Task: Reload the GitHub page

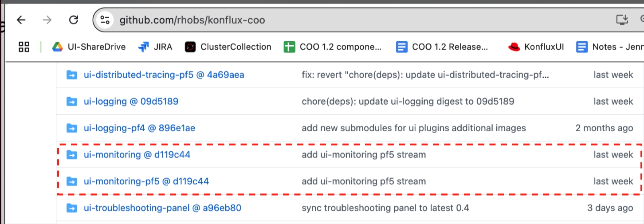Action: (x=74, y=20)
